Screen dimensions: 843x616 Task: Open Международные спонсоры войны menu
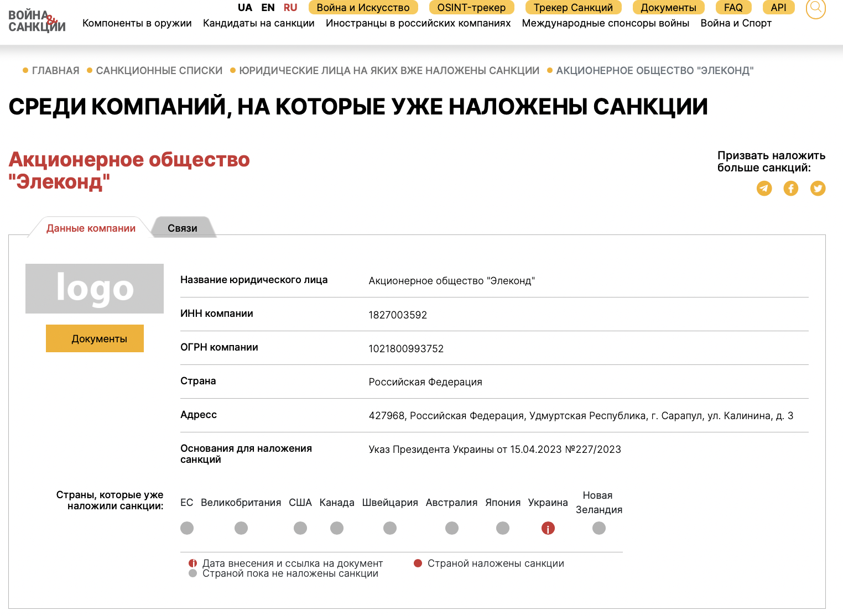click(605, 23)
